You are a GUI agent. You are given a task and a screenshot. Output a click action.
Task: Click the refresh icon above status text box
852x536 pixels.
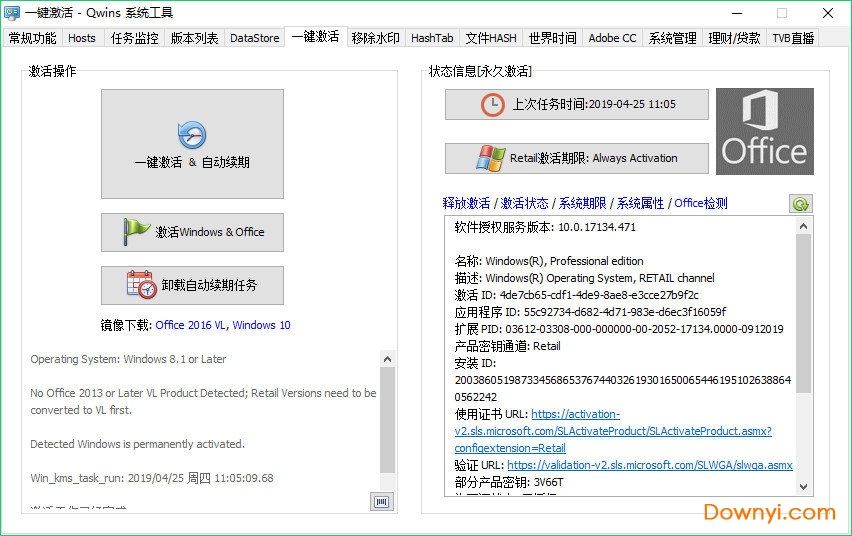click(x=800, y=204)
